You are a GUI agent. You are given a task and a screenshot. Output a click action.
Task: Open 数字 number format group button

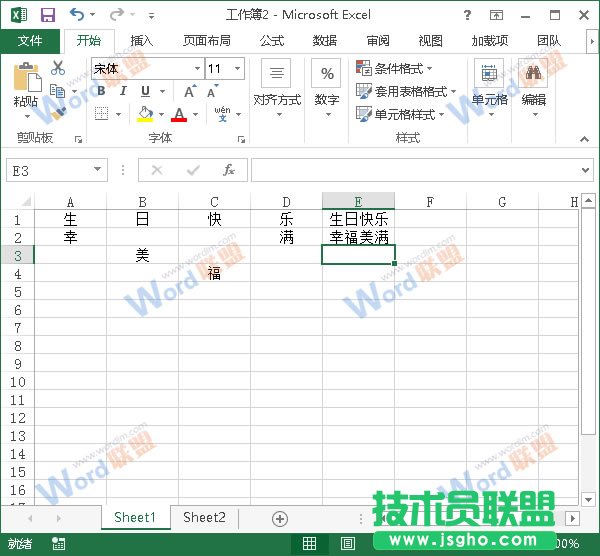pos(326,88)
